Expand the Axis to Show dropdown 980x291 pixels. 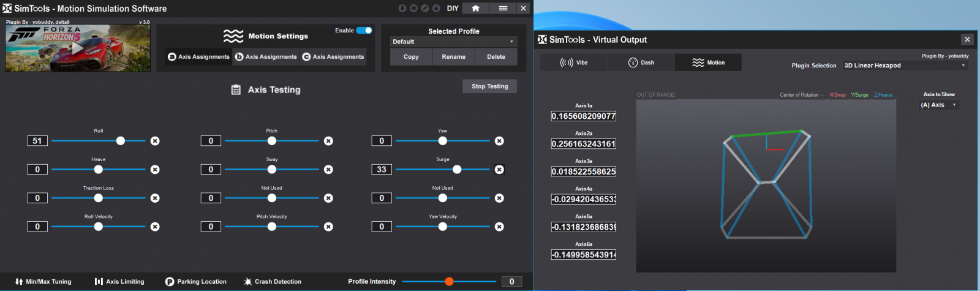tap(938, 105)
